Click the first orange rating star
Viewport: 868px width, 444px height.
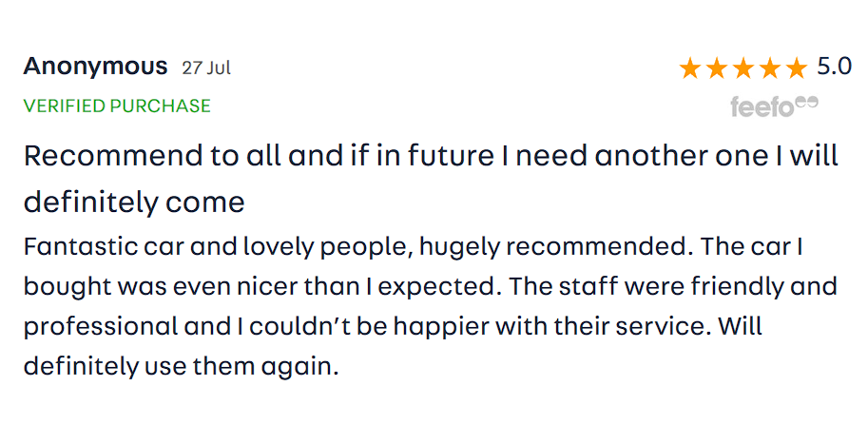pyautogui.click(x=689, y=68)
